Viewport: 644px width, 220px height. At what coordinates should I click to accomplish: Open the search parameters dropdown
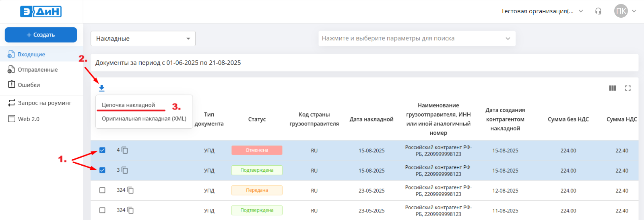pyautogui.click(x=417, y=39)
